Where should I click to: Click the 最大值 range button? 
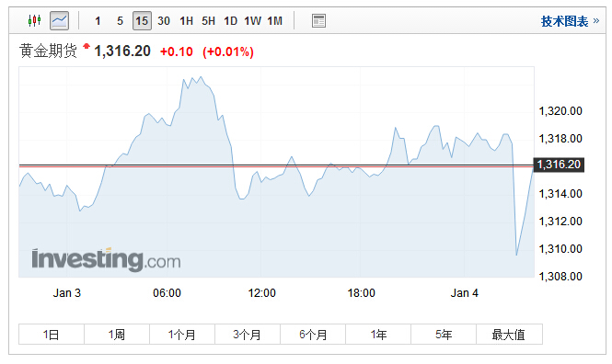coord(509,334)
